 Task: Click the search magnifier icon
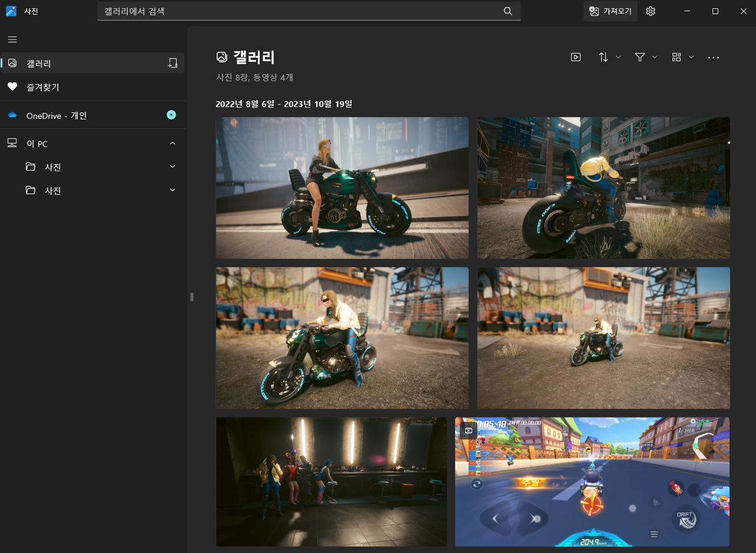508,11
